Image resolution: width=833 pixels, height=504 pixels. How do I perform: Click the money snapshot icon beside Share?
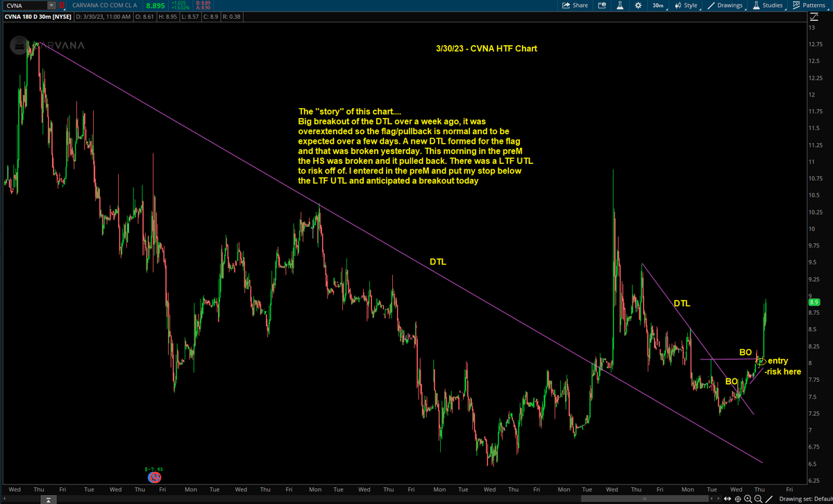coord(602,5)
